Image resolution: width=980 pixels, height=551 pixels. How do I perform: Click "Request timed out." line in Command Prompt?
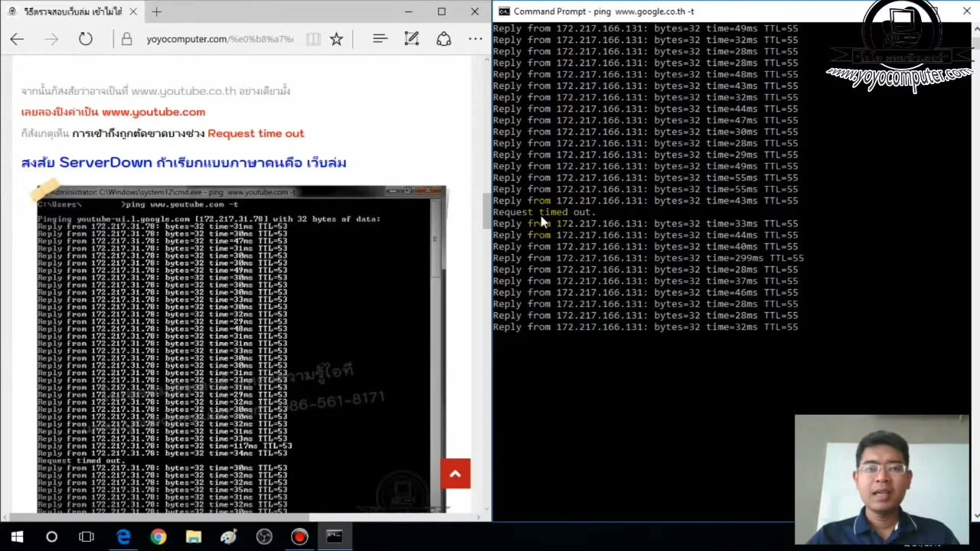point(544,212)
